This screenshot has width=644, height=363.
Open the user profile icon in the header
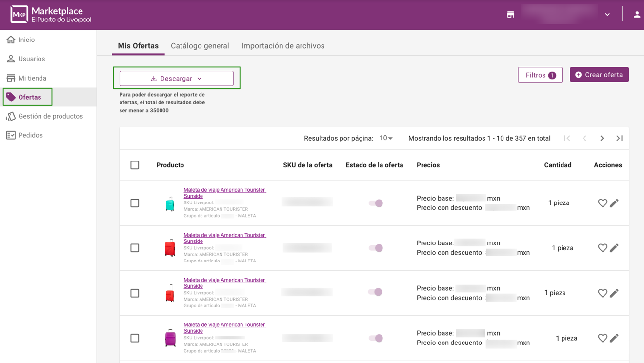click(x=637, y=15)
